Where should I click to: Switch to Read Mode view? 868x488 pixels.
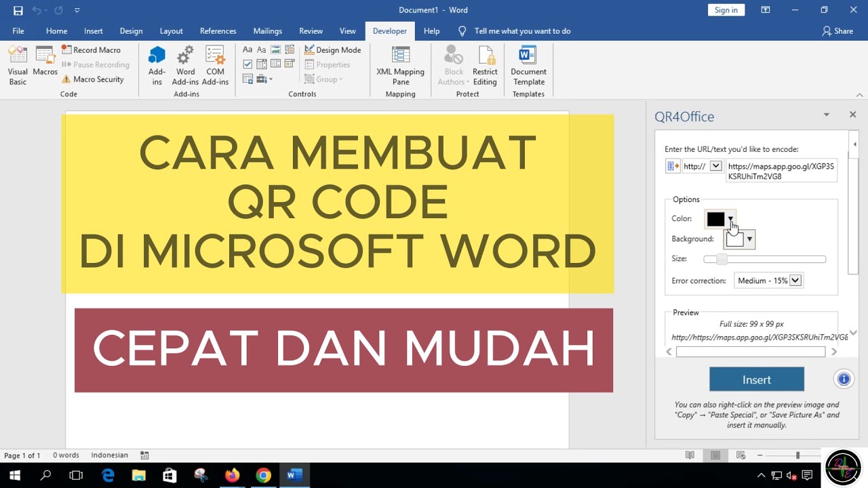click(690, 455)
